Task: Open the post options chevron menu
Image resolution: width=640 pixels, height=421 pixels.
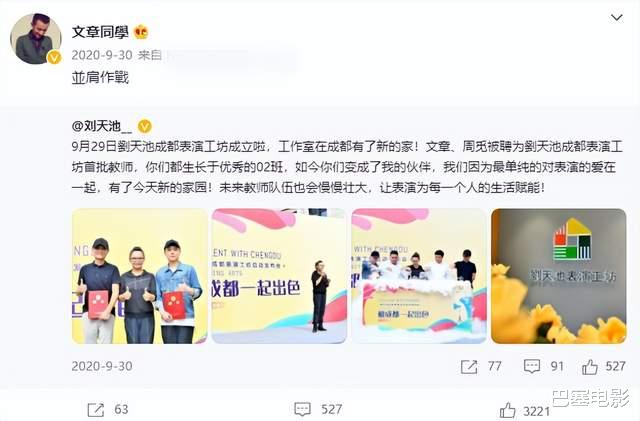Action: pyautogui.click(x=616, y=18)
